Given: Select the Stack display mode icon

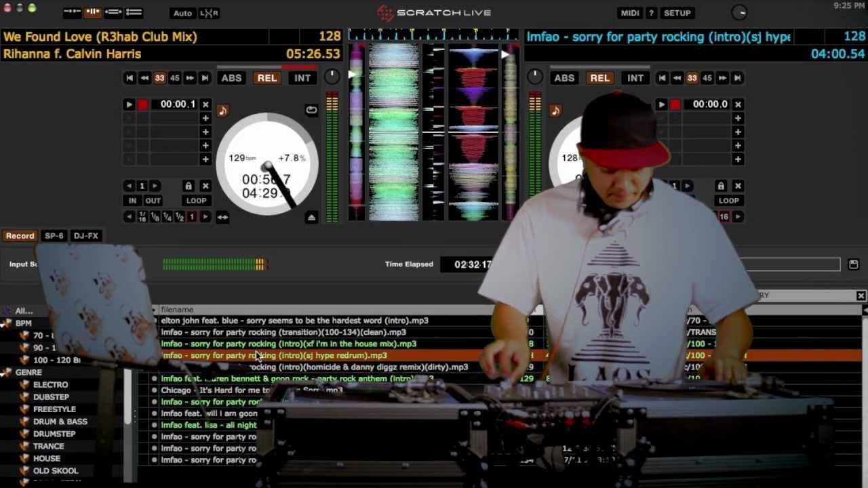Looking at the screenshot, I should point(134,12).
